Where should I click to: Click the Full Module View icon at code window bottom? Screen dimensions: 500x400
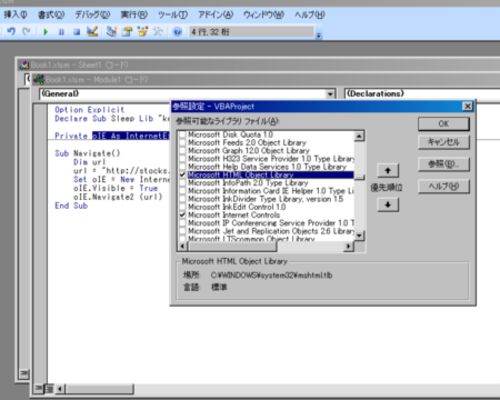point(49,389)
